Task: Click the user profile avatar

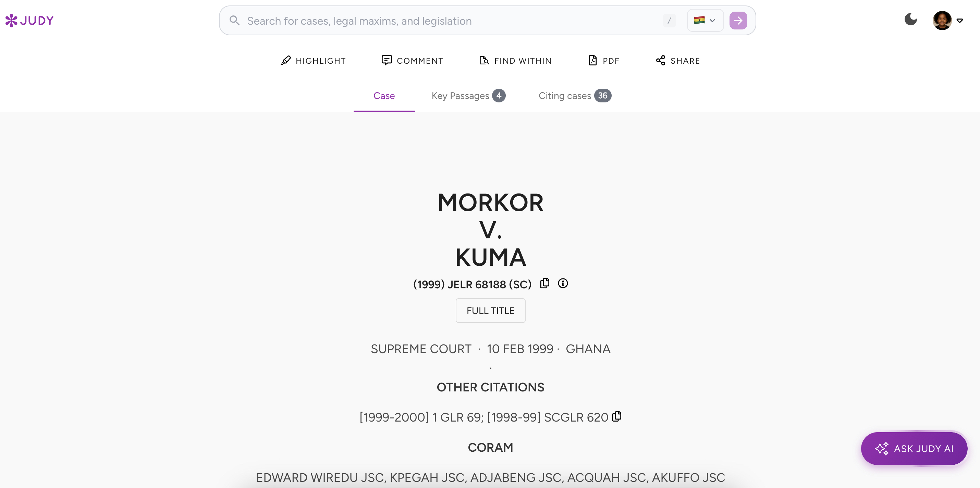Action: (x=942, y=21)
